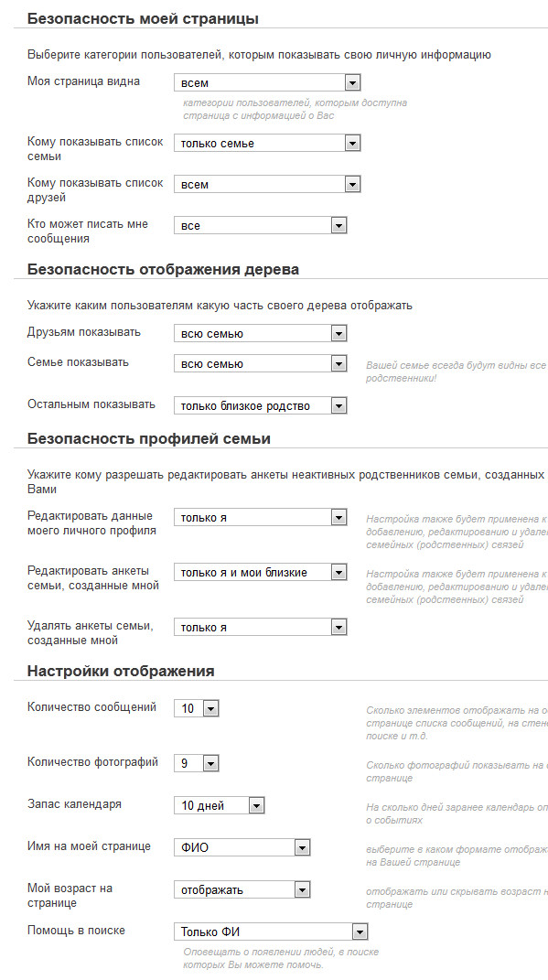This screenshot has height=980, width=548.
Task: Open 'Помощь в поиске' dropdown
Action: click(x=271, y=932)
